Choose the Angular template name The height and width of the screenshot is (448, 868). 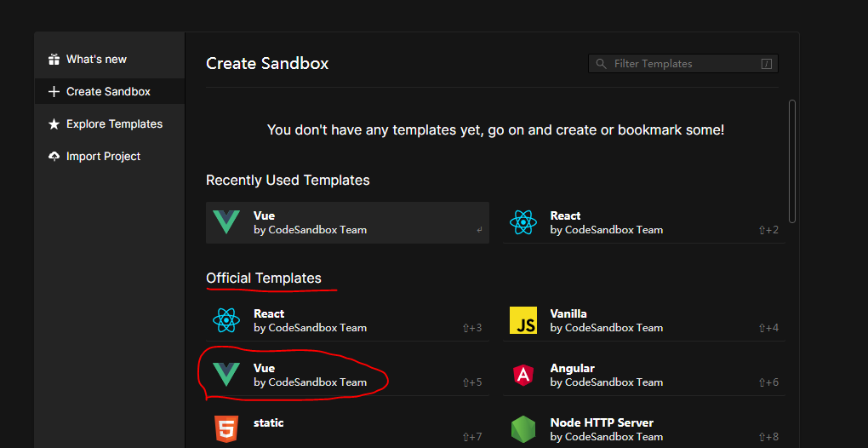point(572,368)
